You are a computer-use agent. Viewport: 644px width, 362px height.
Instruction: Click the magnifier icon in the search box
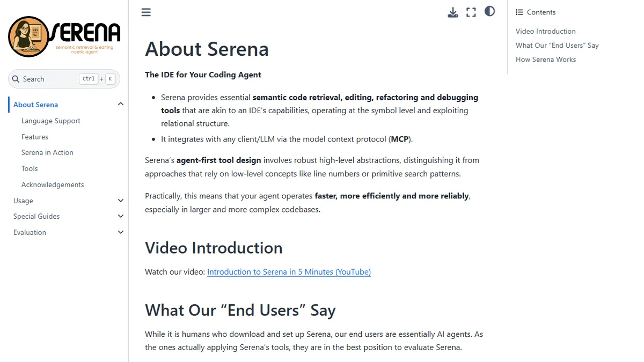pyautogui.click(x=16, y=79)
